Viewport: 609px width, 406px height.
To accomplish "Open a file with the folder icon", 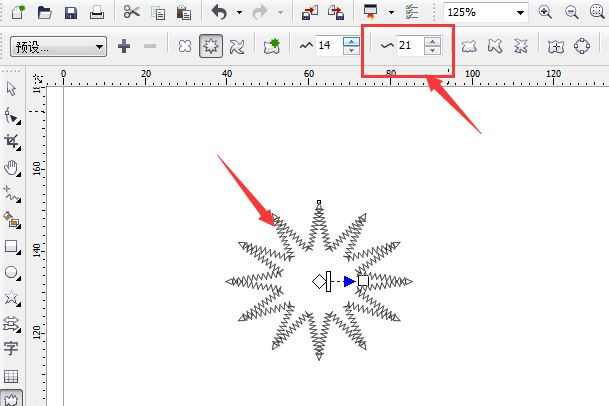I will (45, 12).
